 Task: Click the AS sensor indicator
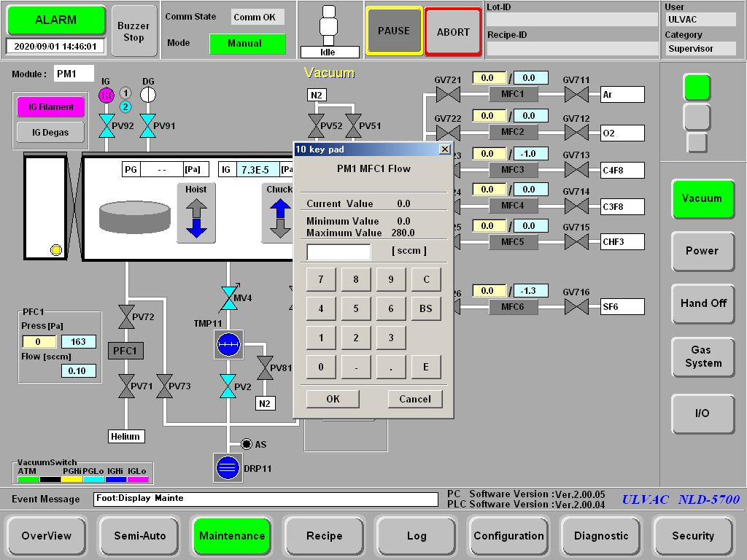[x=247, y=444]
